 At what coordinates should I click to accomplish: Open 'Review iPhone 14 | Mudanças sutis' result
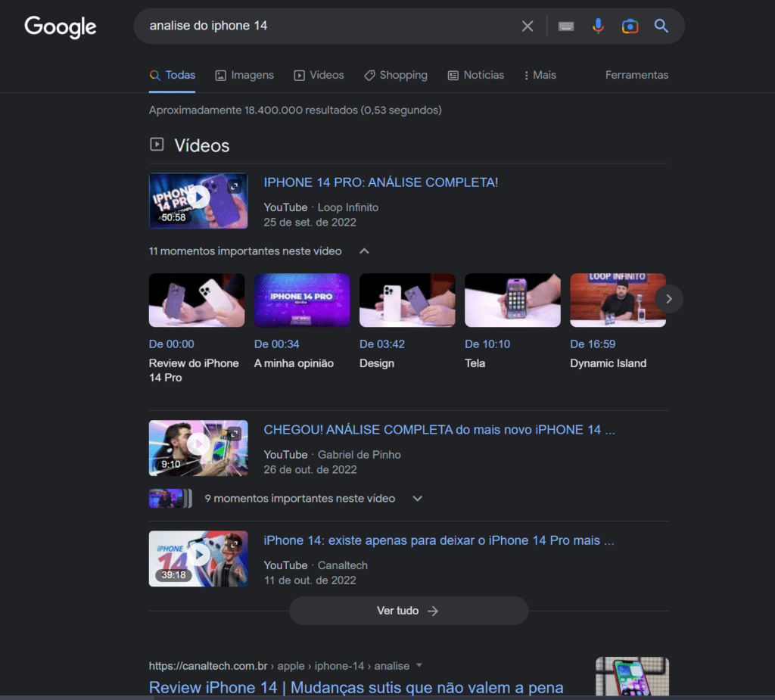pyautogui.click(x=356, y=688)
